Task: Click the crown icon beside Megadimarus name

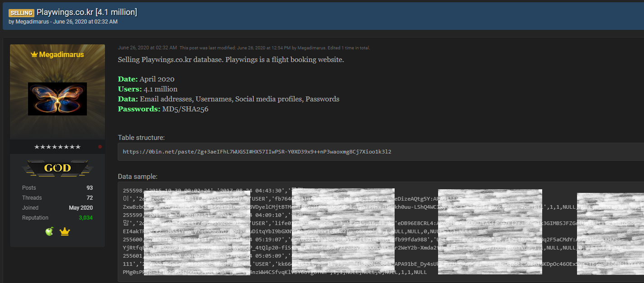Action: pyautogui.click(x=34, y=54)
